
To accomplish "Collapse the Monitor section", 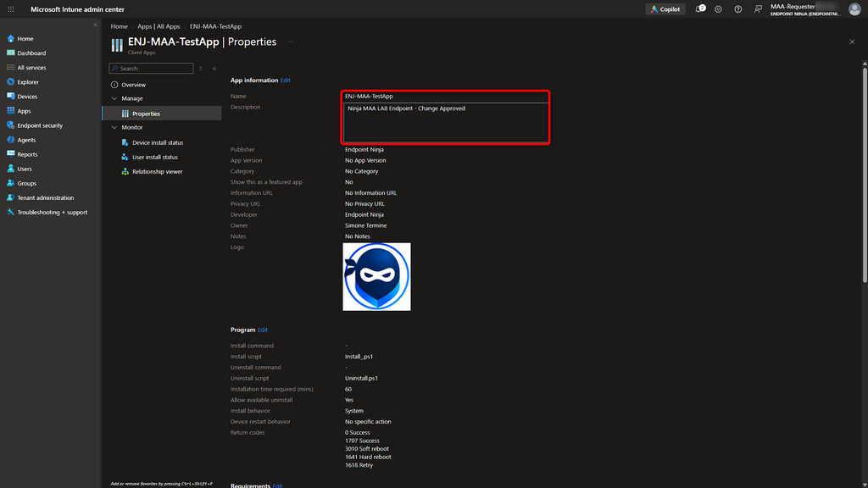I will [x=114, y=127].
